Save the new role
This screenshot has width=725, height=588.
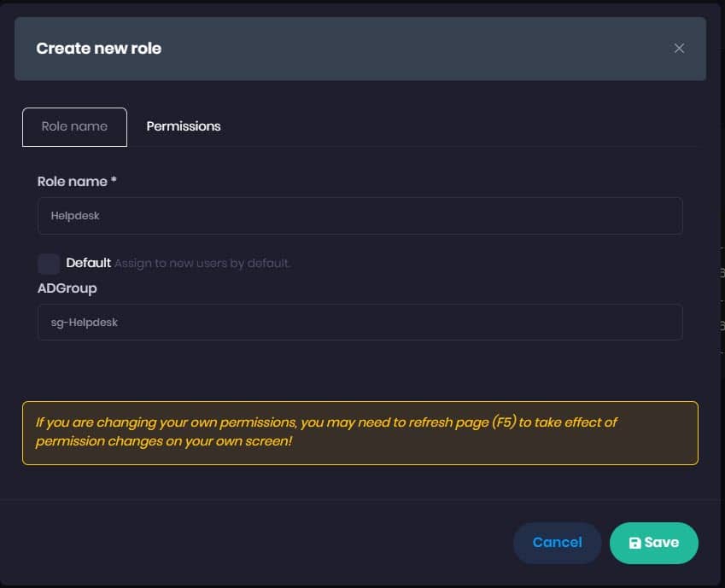[x=654, y=543]
